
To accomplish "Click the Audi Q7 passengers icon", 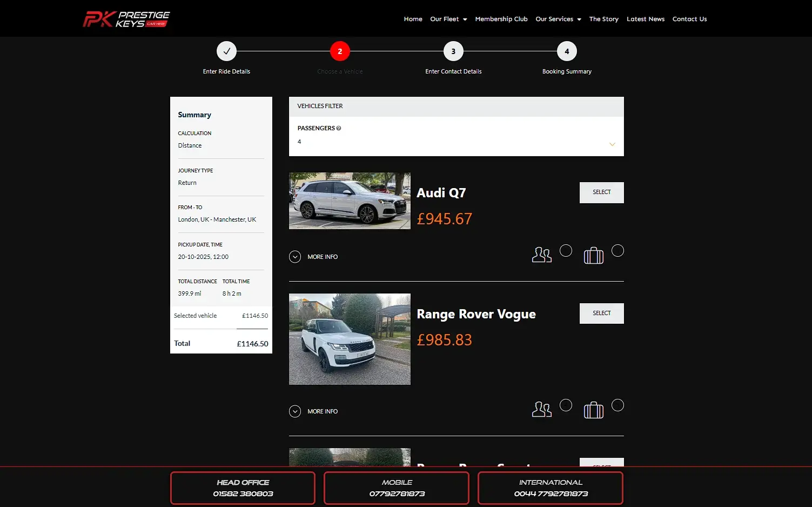I will click(542, 255).
